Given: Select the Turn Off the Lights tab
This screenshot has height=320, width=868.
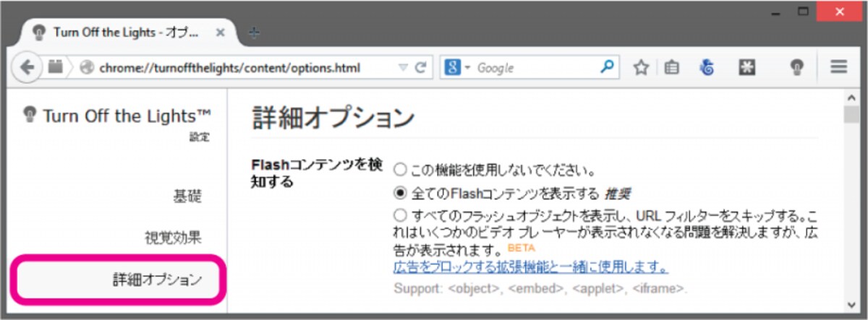Looking at the screenshot, I should [129, 33].
